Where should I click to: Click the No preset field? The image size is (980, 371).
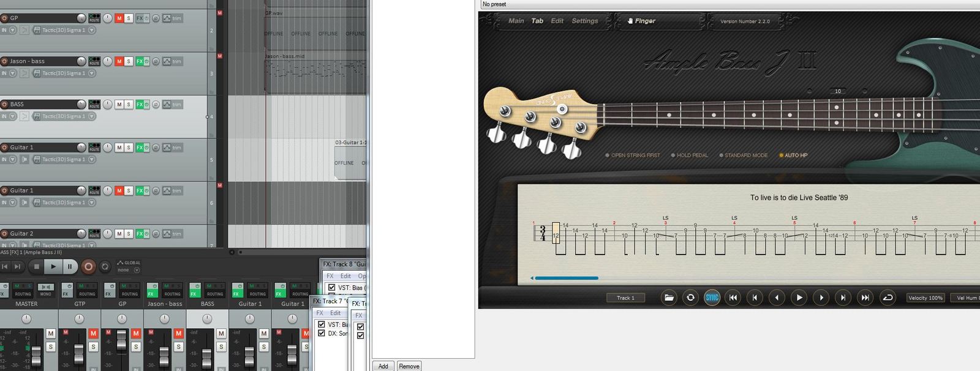tap(730, 4)
